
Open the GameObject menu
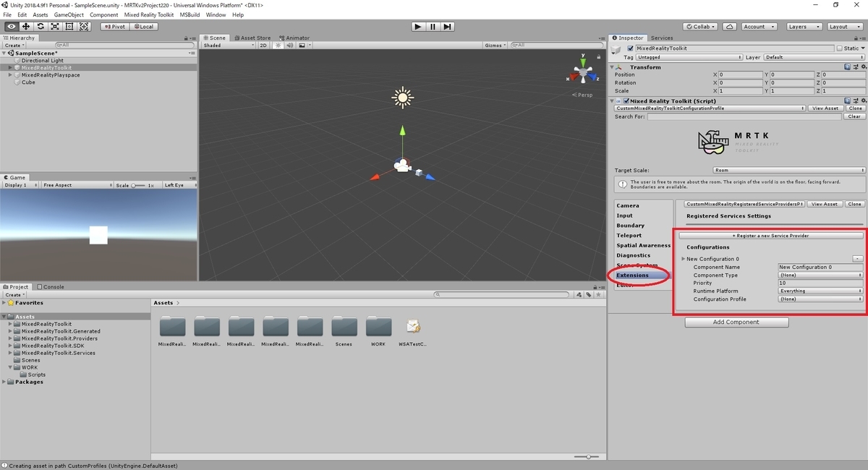pyautogui.click(x=69, y=14)
